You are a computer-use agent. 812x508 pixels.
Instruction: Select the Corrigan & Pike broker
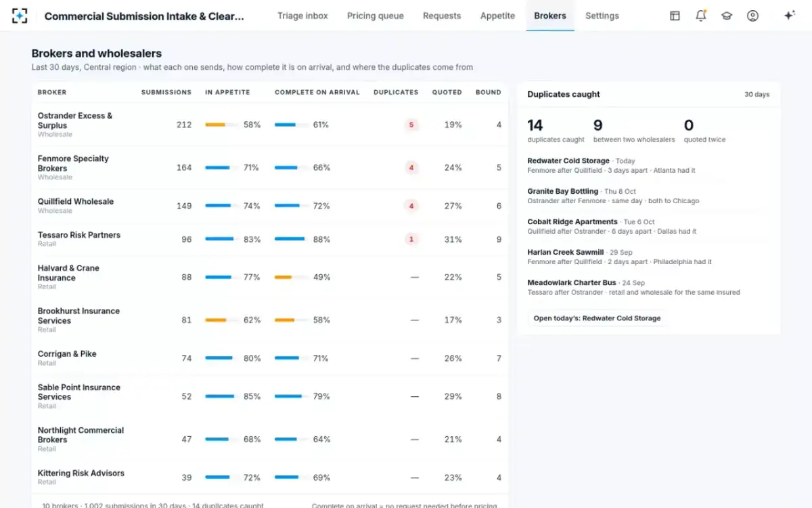67,354
